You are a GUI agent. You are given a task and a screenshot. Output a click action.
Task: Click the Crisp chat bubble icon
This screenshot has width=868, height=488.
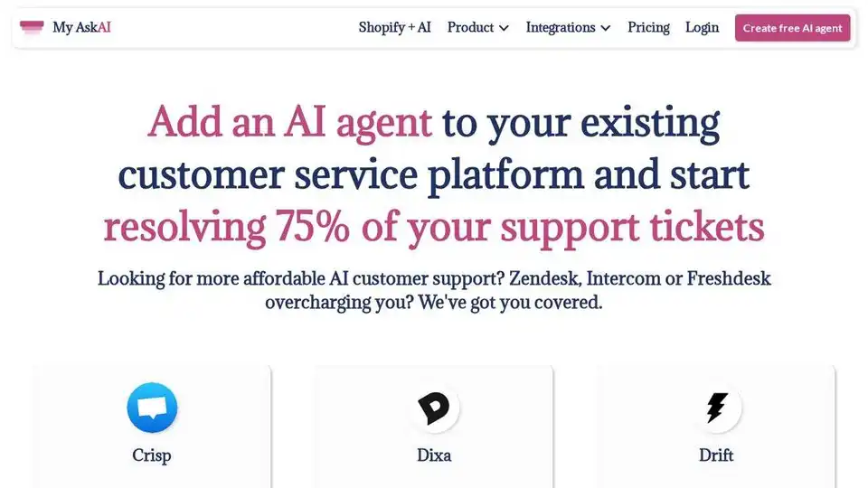152,408
